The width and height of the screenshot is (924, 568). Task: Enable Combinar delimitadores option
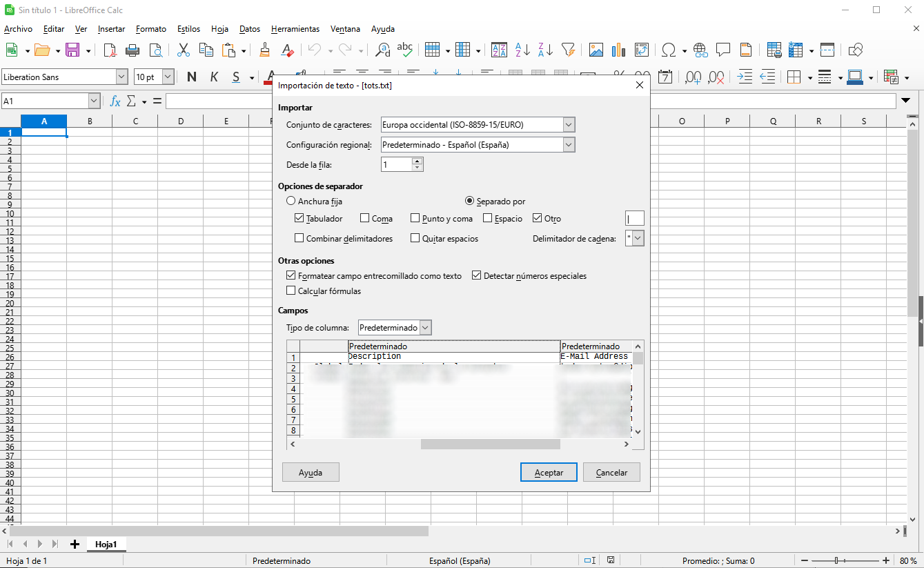click(x=299, y=238)
